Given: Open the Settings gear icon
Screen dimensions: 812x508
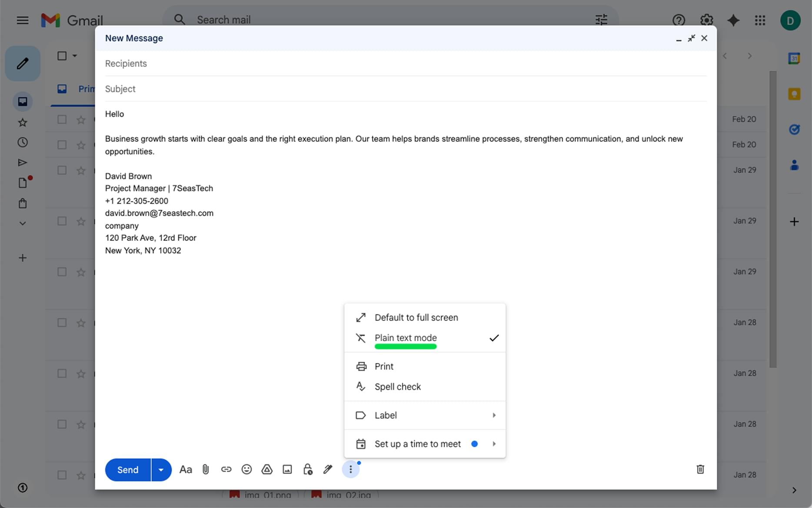Looking at the screenshot, I should 706,20.
